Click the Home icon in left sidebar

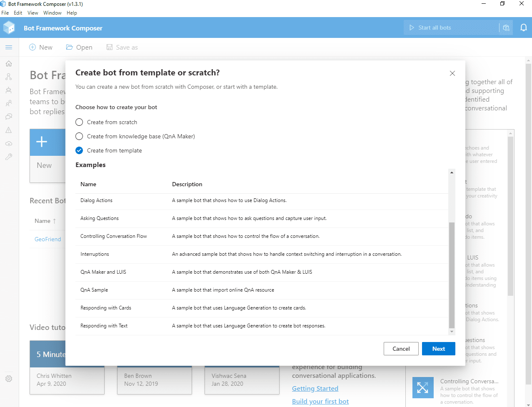pos(9,64)
